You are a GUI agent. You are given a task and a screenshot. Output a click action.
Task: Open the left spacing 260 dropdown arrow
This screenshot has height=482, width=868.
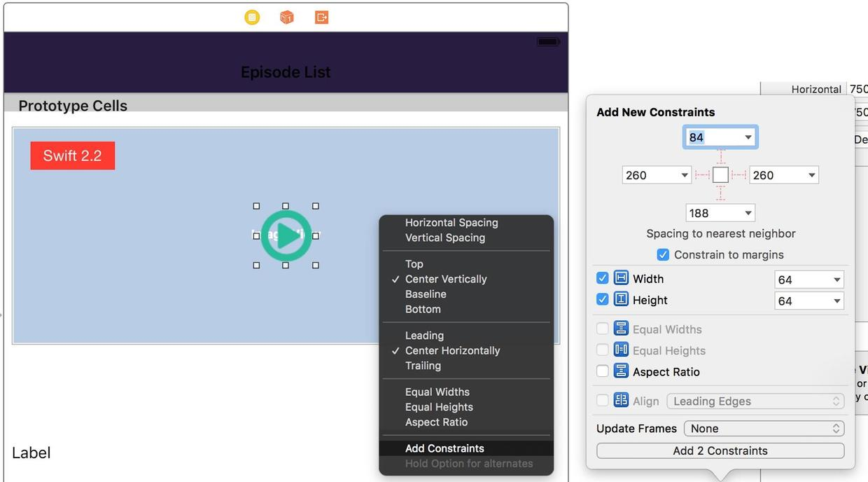pyautogui.click(x=685, y=175)
